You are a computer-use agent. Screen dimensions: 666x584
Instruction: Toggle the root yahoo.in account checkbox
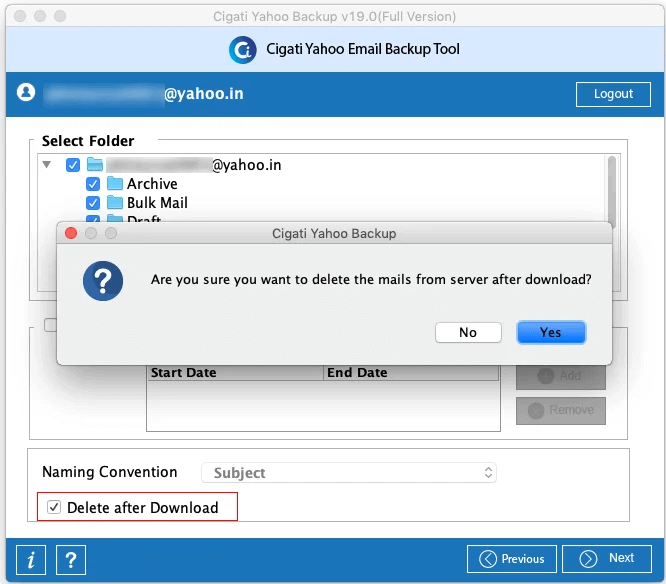pos(73,165)
